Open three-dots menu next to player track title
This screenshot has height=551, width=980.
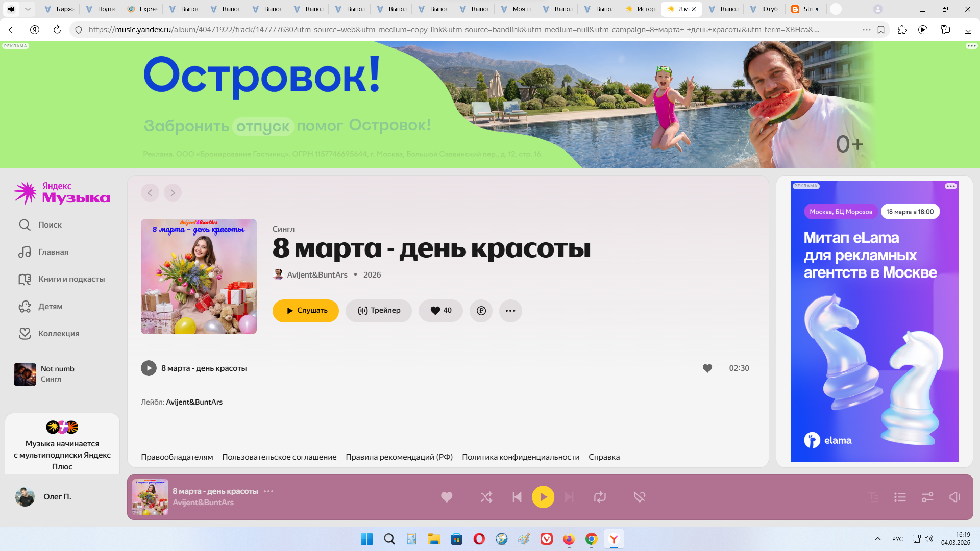pyautogui.click(x=268, y=491)
